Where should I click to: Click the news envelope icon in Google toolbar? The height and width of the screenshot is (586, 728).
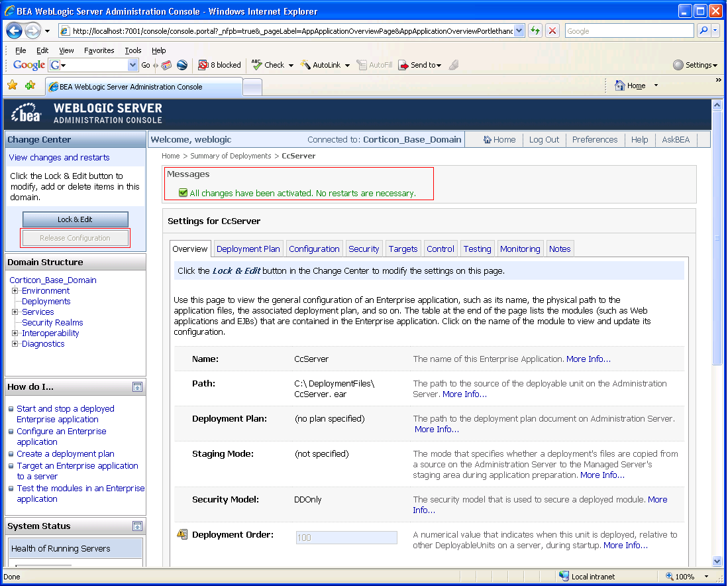pyautogui.click(x=166, y=65)
